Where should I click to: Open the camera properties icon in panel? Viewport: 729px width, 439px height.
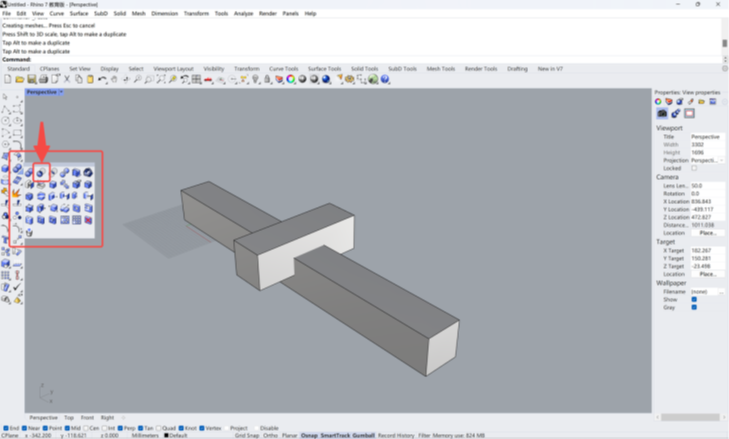(x=662, y=113)
